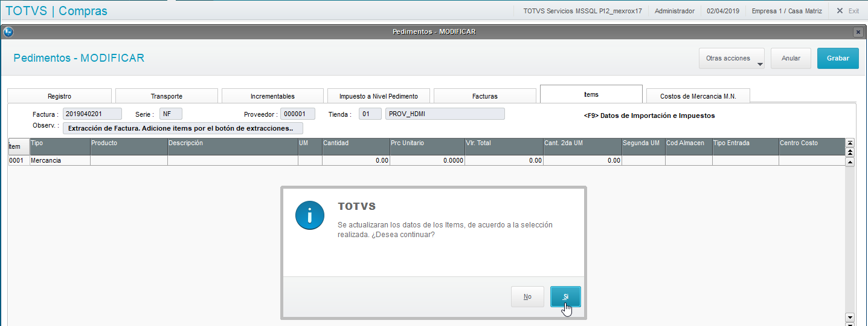Click the Segunda UM column header
This screenshot has width=868, height=326.
643,146
